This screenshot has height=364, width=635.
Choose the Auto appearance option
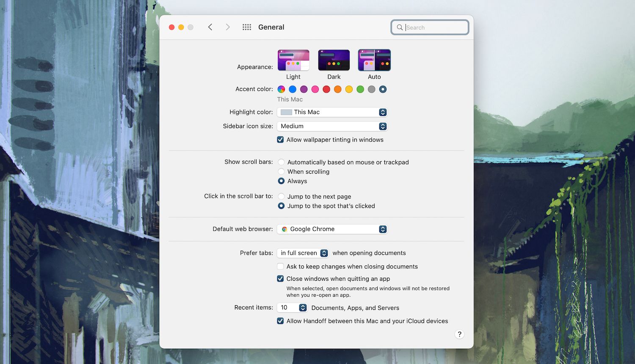click(x=374, y=60)
